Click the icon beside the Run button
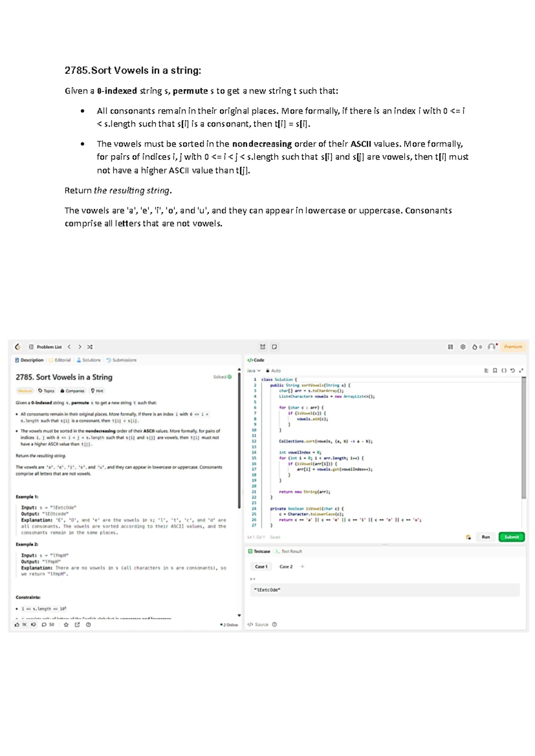Image resolution: width=535 pixels, height=756 pixels. pos(468,537)
